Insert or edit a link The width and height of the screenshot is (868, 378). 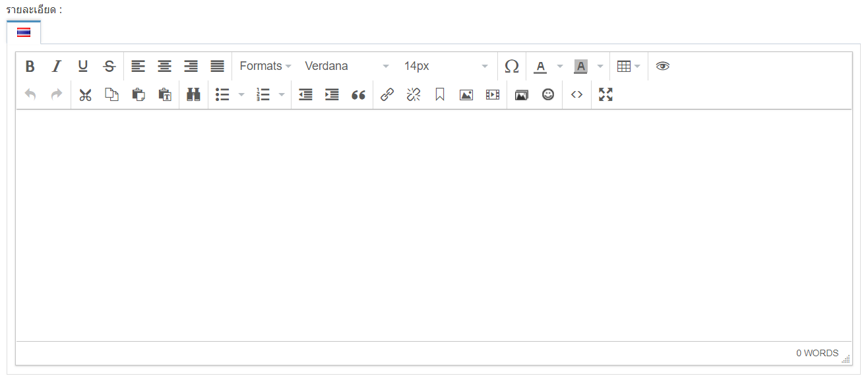tap(387, 94)
